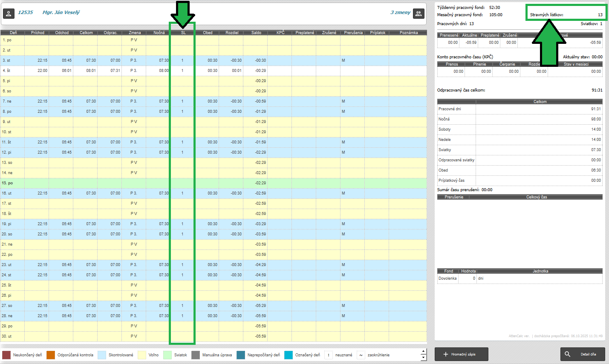Click the Saldo column header
Screen dimensions: 609x364
[x=256, y=33]
